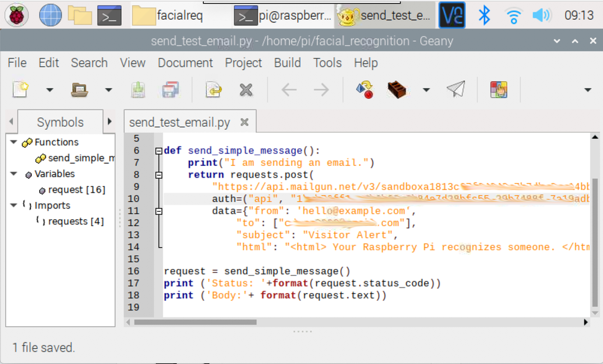Click the Compile file toolbar icon
Image resolution: width=603 pixels, height=364 pixels.
364,89
